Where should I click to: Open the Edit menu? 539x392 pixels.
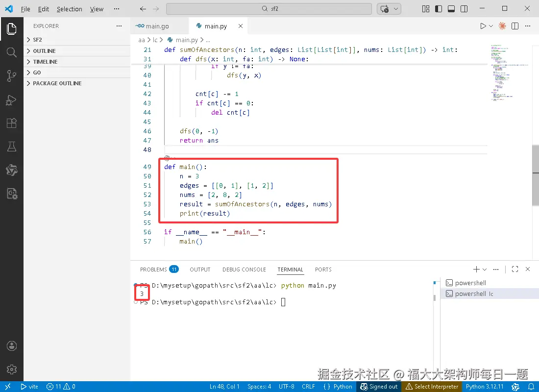(43, 9)
